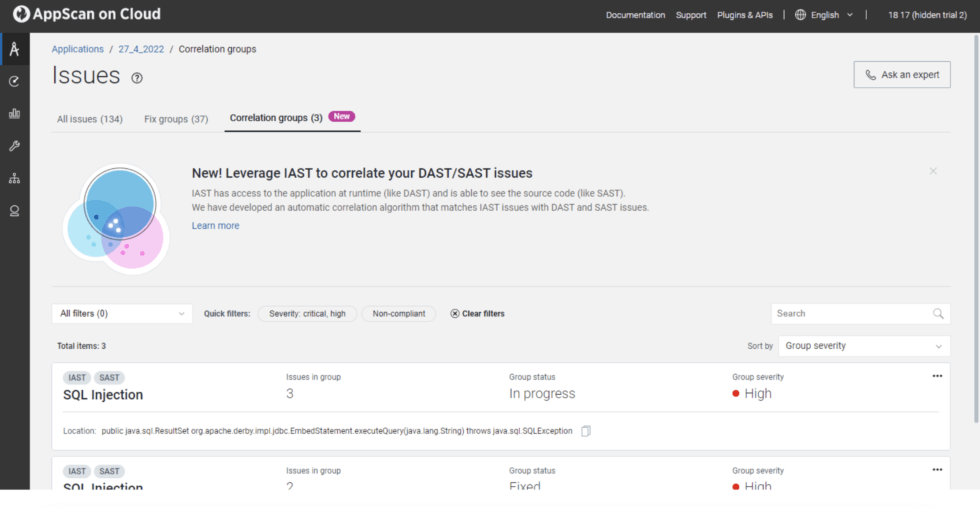
Task: Open Support in the top bar
Action: point(691,15)
